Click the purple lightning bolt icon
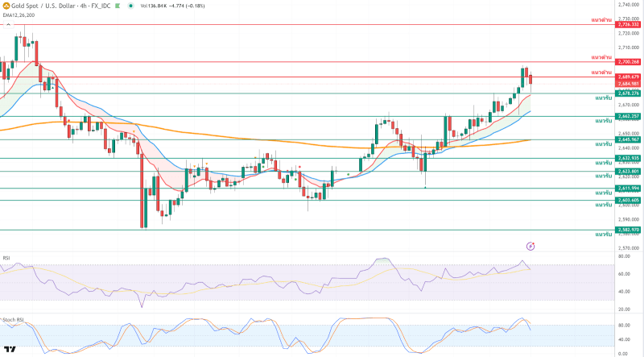 530,245
